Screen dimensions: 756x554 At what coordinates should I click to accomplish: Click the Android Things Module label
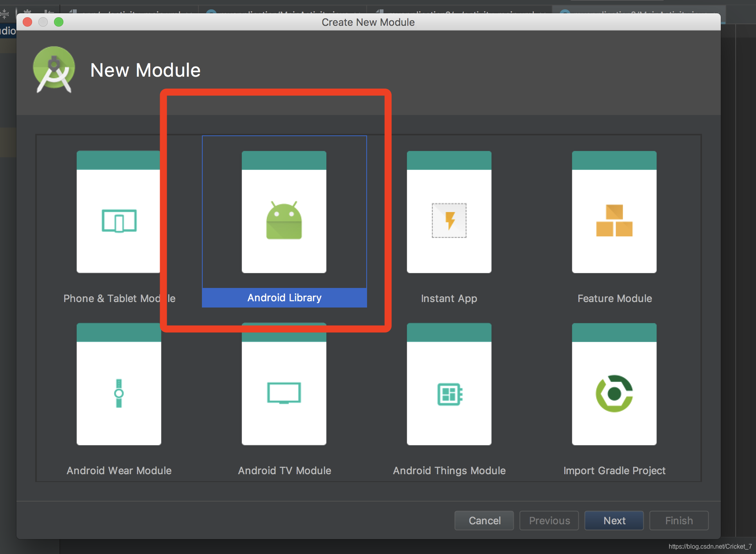(449, 471)
